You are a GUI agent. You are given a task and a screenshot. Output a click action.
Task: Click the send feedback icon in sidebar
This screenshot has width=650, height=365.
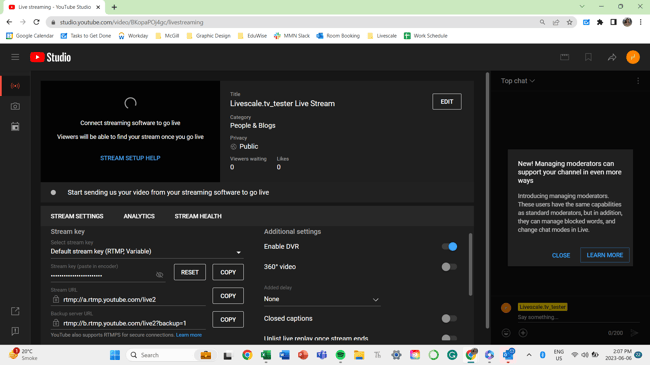15,331
